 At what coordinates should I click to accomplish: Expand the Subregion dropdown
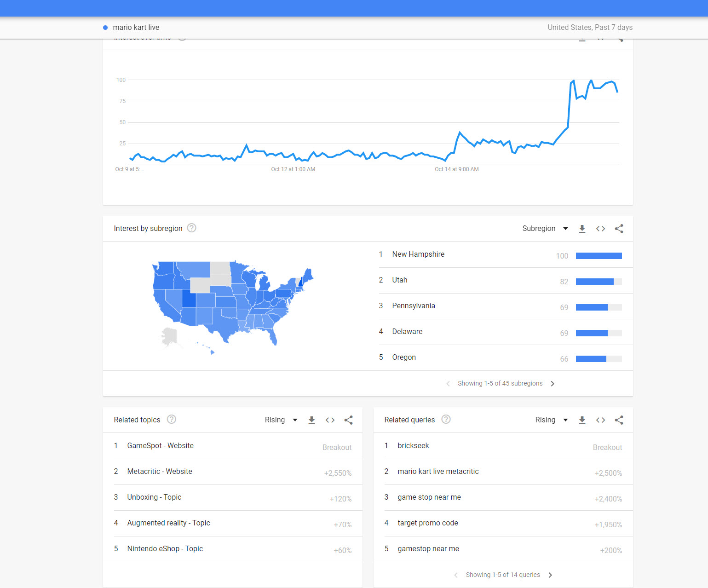click(x=545, y=229)
